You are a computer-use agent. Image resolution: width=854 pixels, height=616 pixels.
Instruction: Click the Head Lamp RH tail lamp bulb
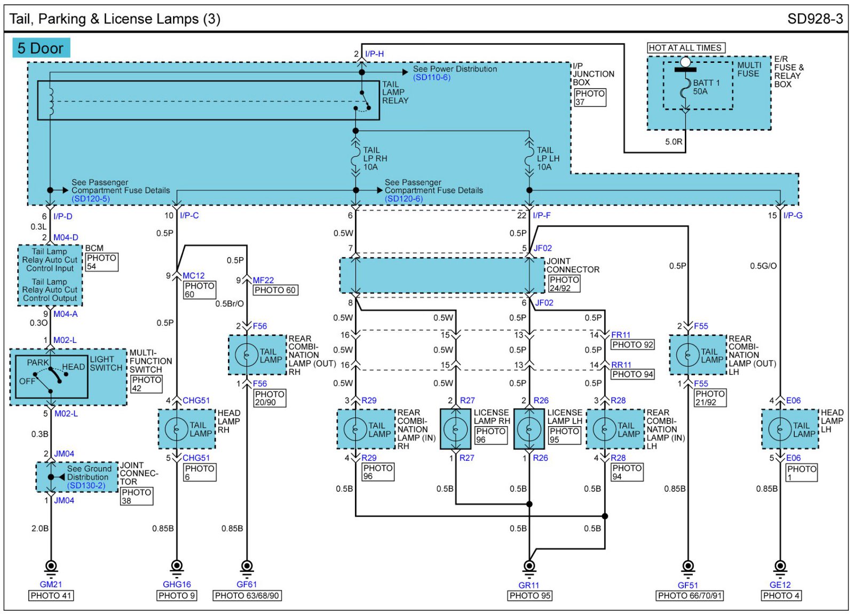pos(176,429)
